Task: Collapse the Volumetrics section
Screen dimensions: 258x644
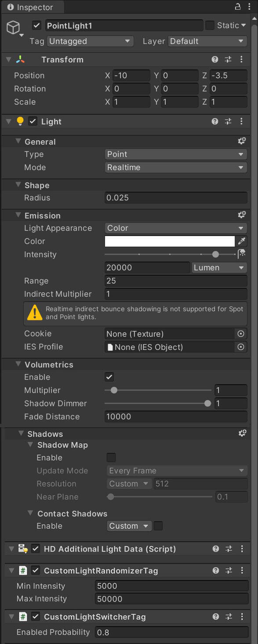Action: pos(18,364)
